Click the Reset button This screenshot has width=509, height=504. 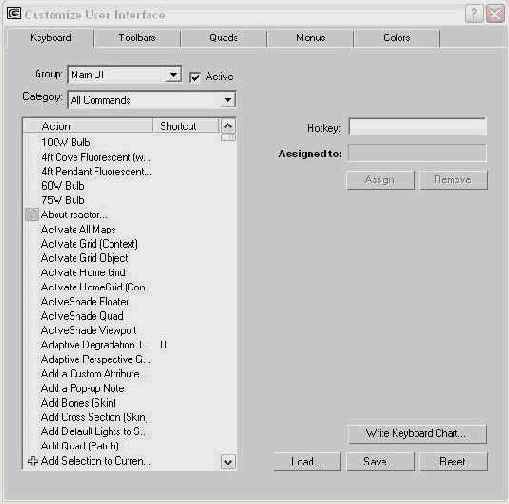[x=453, y=461]
